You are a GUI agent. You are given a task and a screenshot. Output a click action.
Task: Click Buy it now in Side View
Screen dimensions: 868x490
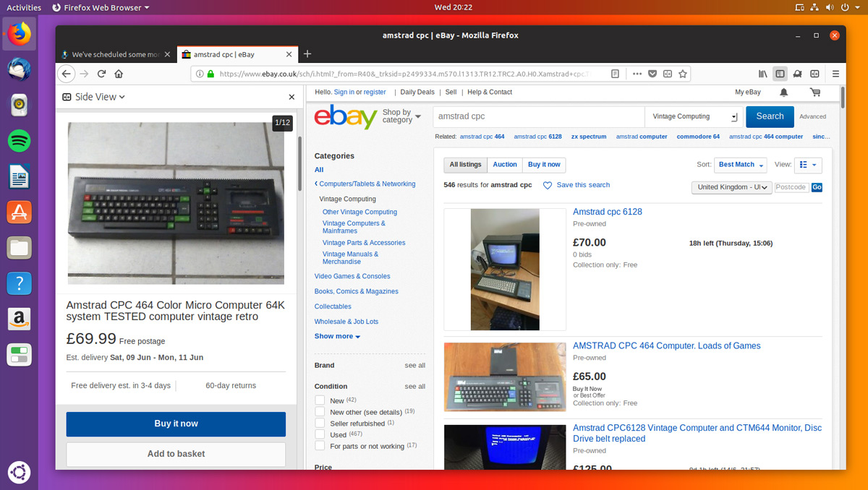tap(176, 424)
